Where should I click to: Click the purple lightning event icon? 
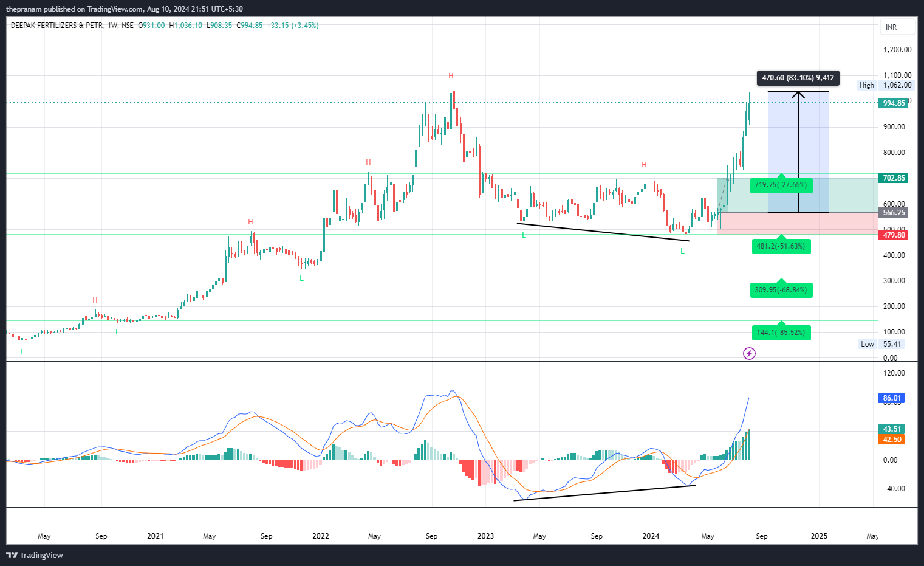click(750, 353)
